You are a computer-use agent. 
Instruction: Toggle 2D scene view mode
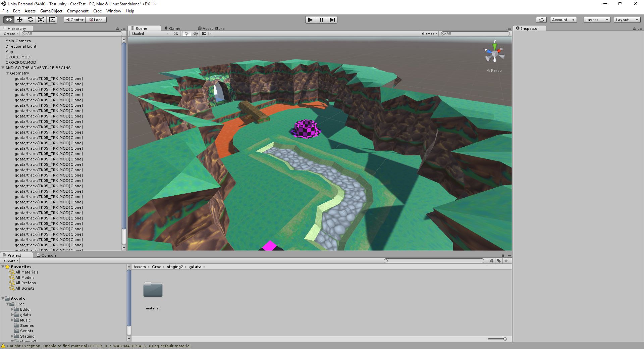coord(176,34)
